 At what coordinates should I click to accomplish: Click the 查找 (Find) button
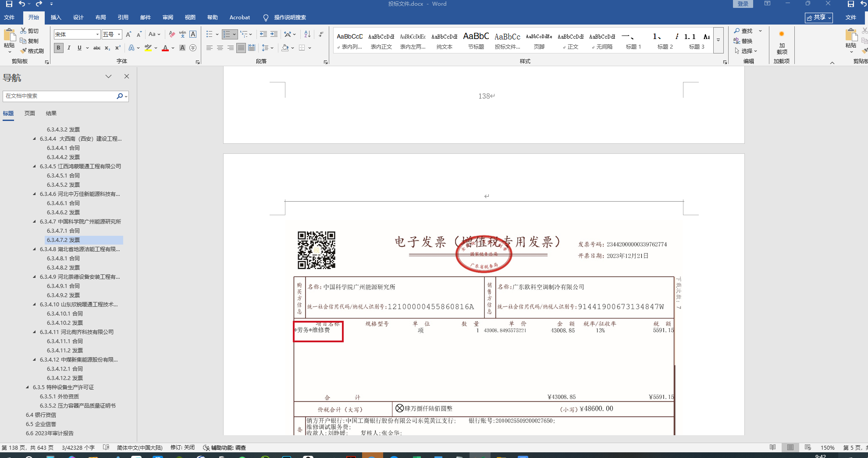(744, 31)
